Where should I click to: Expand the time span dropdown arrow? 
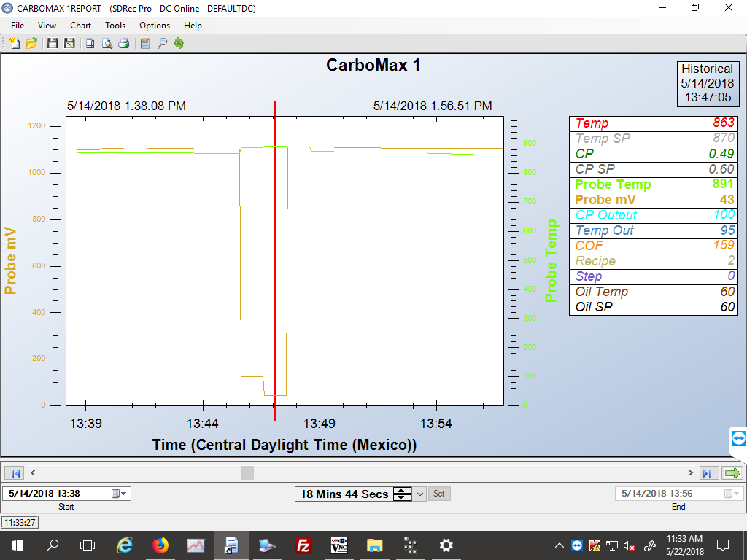click(x=419, y=494)
